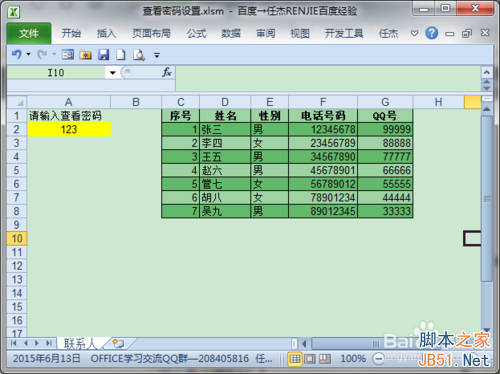
Task: Click the 100% zoom level button
Action: (x=353, y=359)
